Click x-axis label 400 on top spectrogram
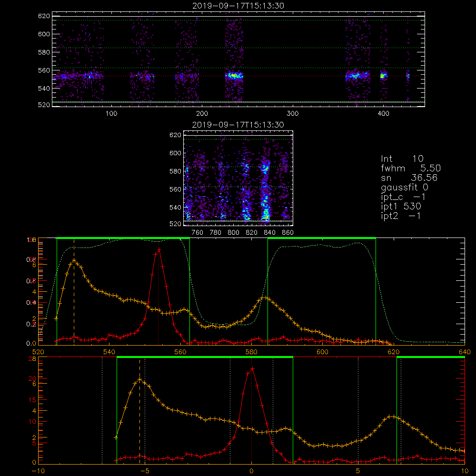476x476 pixels. (383, 114)
